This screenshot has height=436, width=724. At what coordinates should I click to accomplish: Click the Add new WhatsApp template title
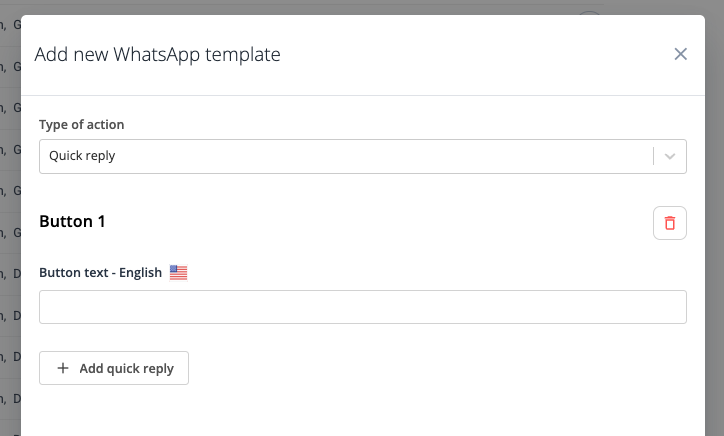[x=157, y=54]
